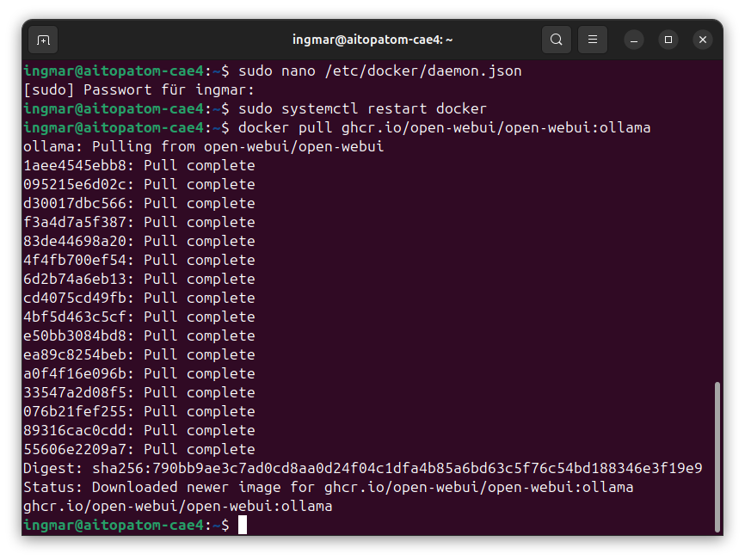Click the minimize window icon
Screen dimensions: 745x560
point(634,40)
